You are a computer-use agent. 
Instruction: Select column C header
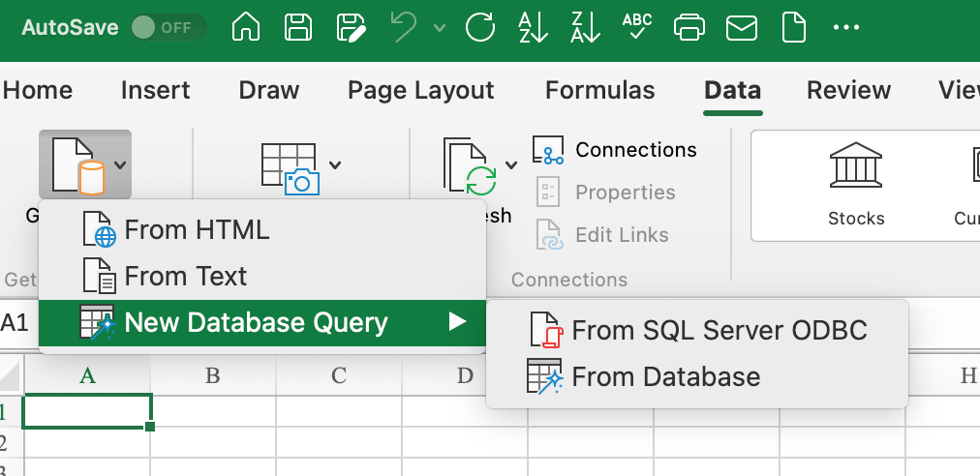339,375
